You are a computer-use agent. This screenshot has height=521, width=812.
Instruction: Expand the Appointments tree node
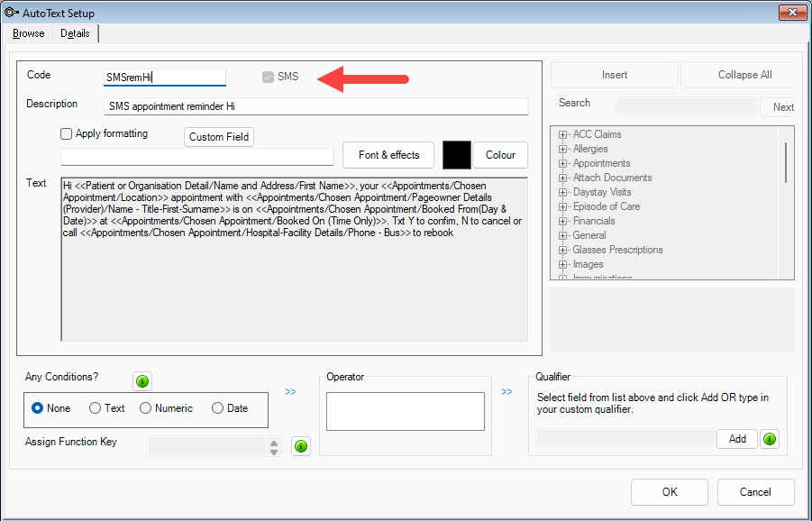[562, 164]
